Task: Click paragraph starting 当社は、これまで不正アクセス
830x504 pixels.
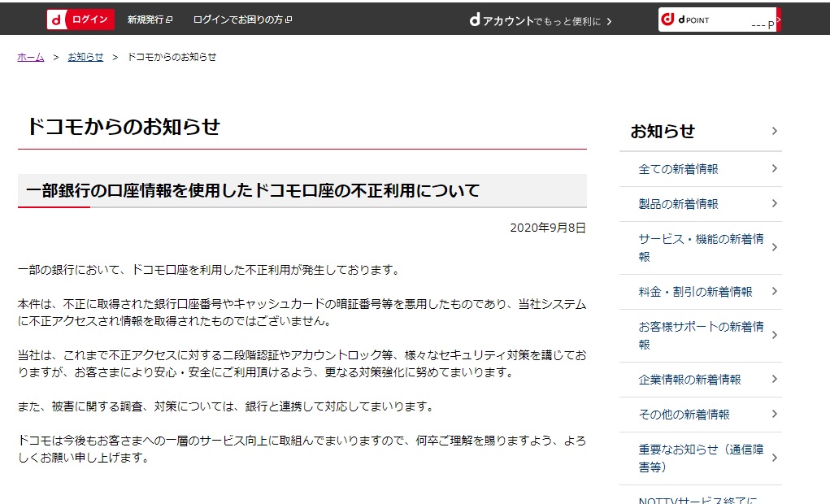Action: [302, 363]
